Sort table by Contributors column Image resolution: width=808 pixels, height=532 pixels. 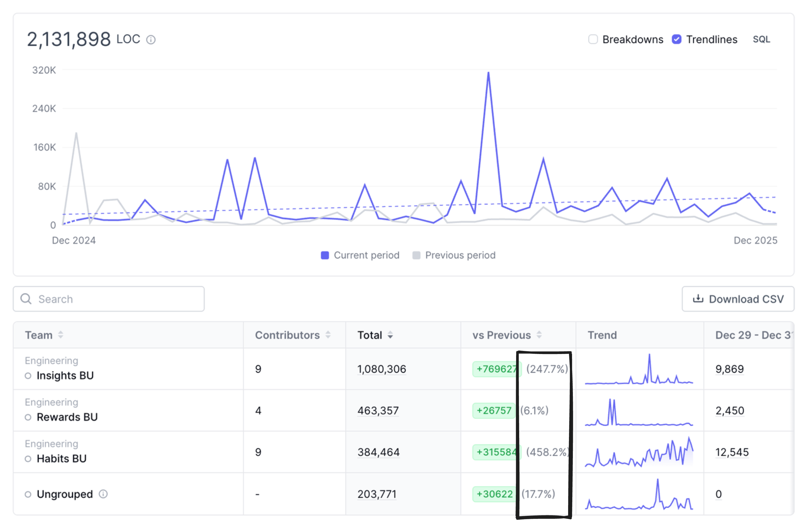click(328, 335)
